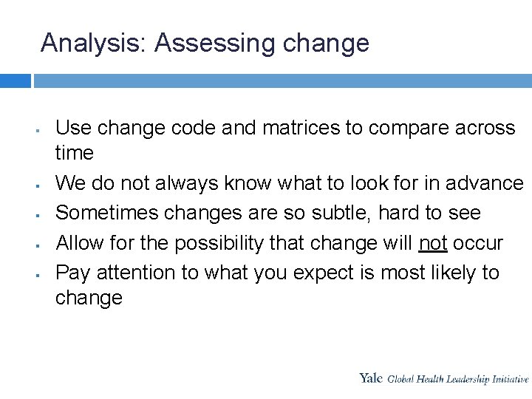532x399 pixels.
Task: Click the final word 'change' on the last line
Action: (x=89, y=299)
